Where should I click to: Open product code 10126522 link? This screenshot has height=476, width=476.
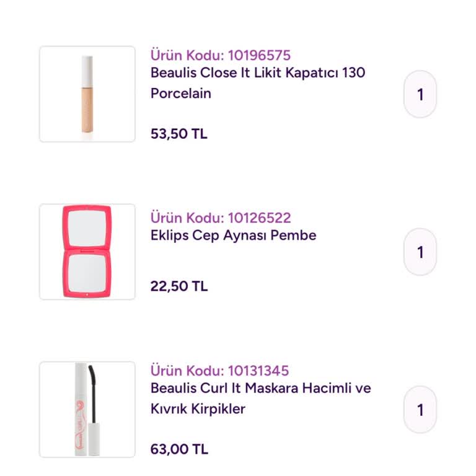point(220,218)
